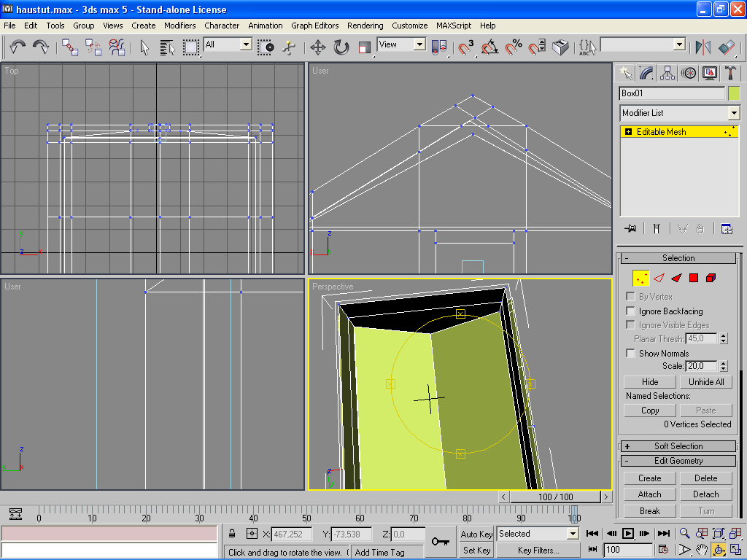747x560 pixels.
Task: Activate the Select and Rotate tool
Action: [x=341, y=47]
